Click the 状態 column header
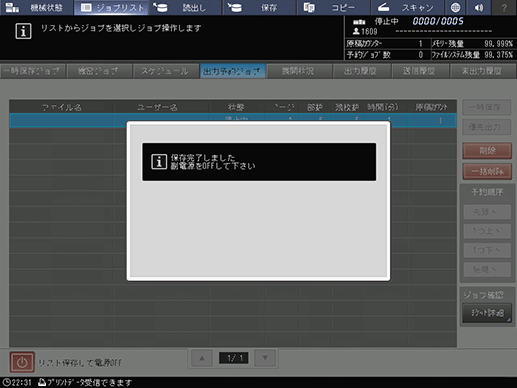Screen dimensions: 517x388 click(236, 107)
